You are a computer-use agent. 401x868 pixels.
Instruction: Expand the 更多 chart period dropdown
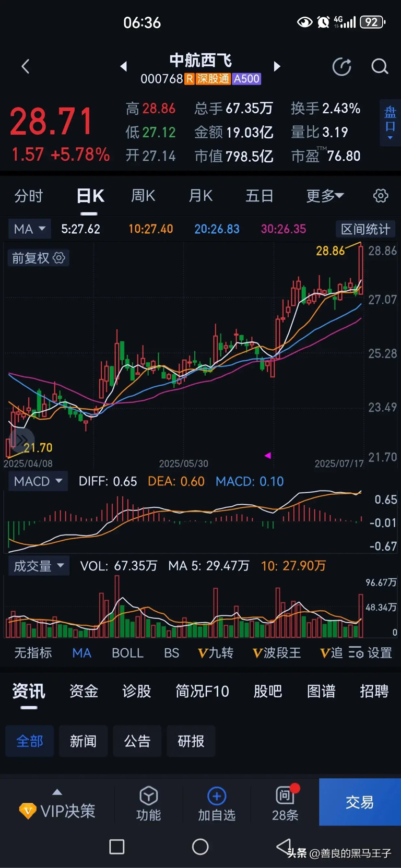tap(325, 196)
